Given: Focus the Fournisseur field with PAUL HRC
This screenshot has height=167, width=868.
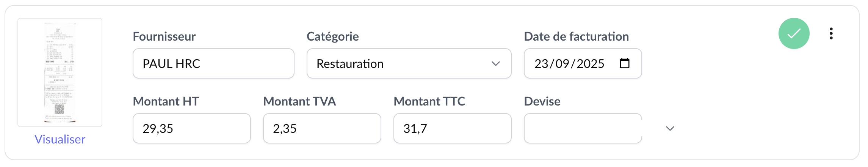Looking at the screenshot, I should click(213, 63).
